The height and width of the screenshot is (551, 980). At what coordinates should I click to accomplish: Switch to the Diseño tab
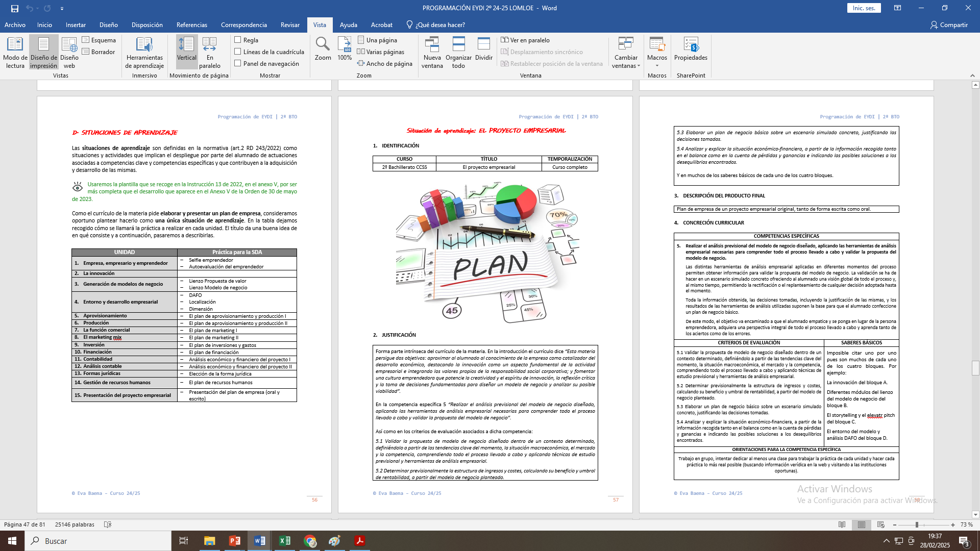click(108, 24)
